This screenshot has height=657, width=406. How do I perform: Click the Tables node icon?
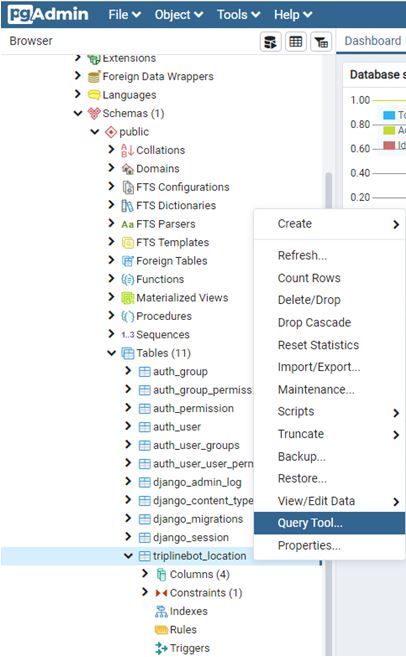(127, 353)
